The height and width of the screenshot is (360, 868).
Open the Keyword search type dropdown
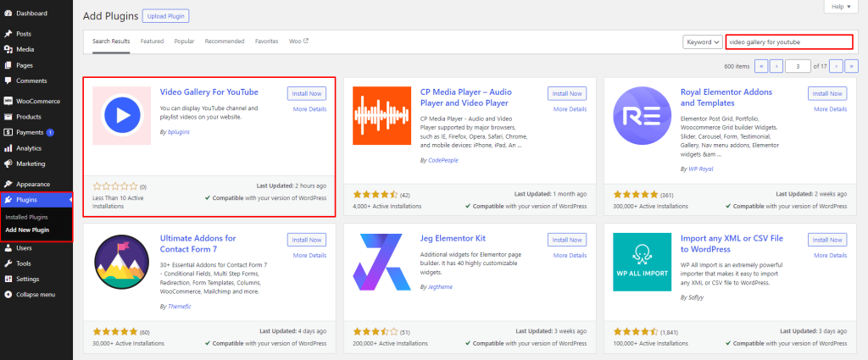click(703, 42)
